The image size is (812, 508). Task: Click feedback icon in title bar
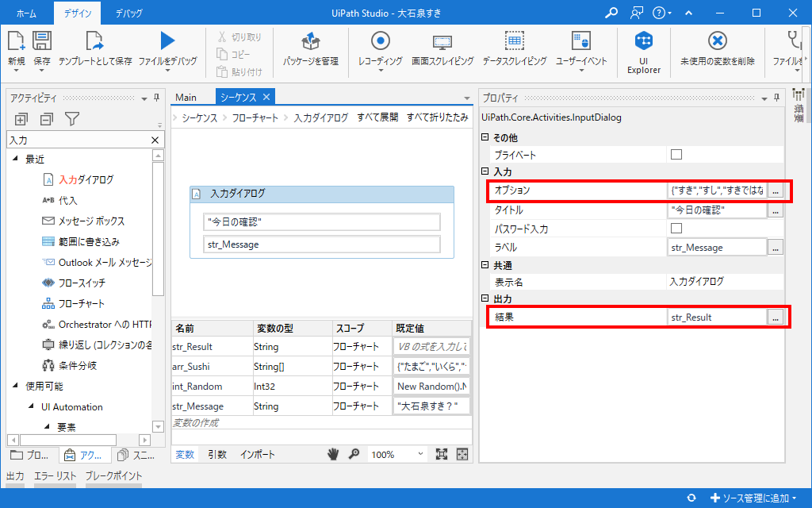point(637,13)
